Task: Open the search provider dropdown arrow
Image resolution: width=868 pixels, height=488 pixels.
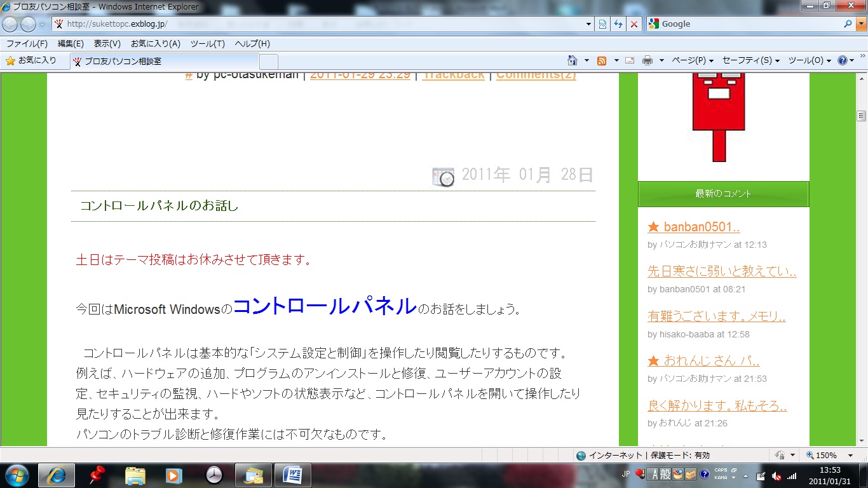Action: coord(861,24)
